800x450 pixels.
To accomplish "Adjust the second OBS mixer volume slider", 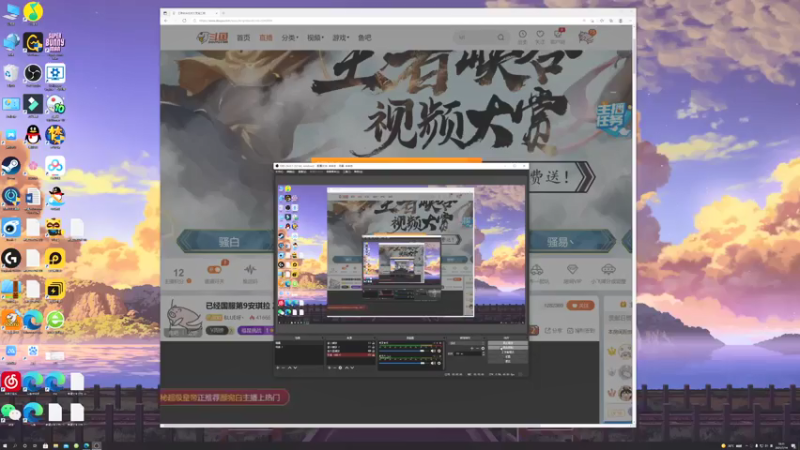I will coord(402,363).
